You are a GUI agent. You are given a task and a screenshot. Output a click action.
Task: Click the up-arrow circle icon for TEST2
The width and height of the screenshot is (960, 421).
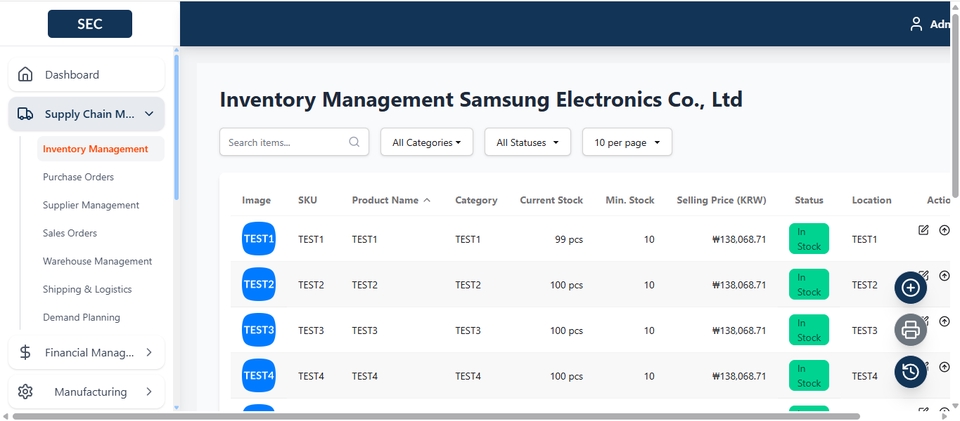coord(945,275)
